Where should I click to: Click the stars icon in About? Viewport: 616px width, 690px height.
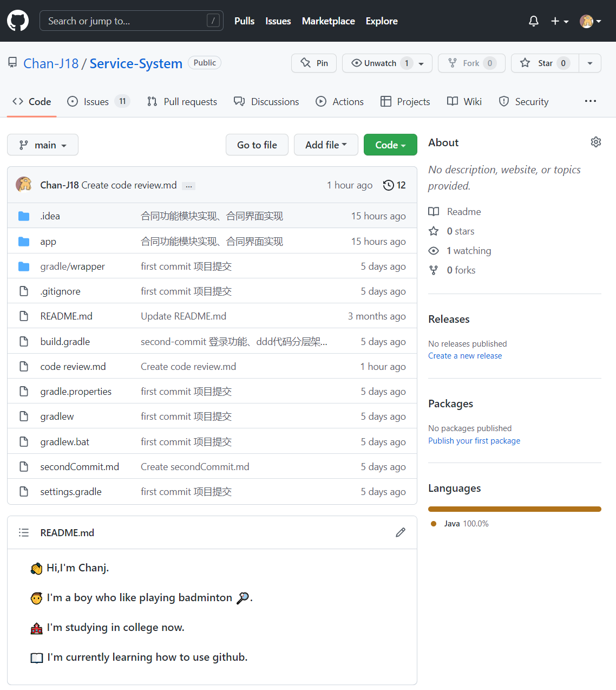tap(434, 231)
